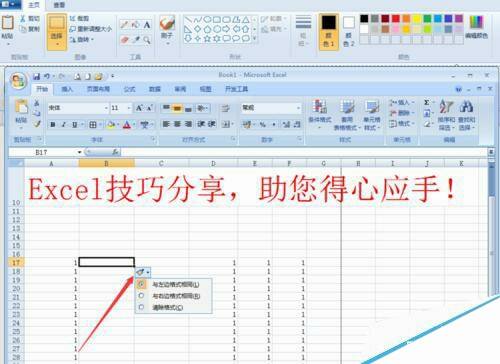Apply Excel font color red A
The image size is (500, 364).
pyautogui.click(x=127, y=125)
